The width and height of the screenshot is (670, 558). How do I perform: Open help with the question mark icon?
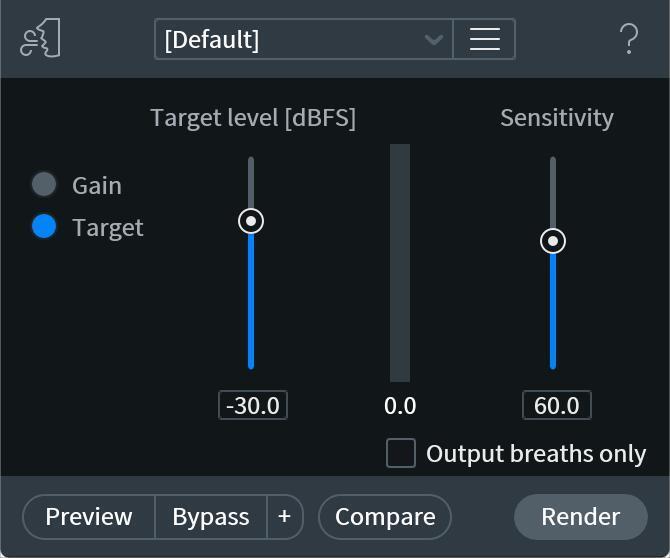629,39
